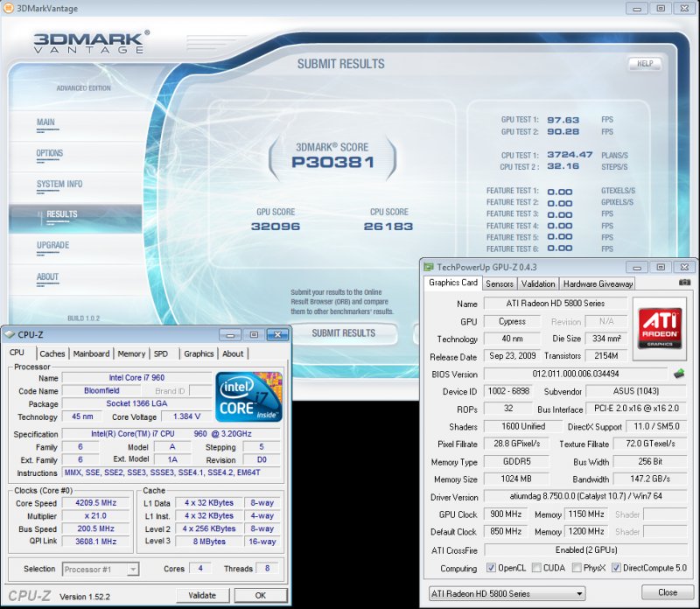This screenshot has width=700, height=609.
Task: Switch to the Sensors tab in GPU-Z
Action: click(500, 283)
